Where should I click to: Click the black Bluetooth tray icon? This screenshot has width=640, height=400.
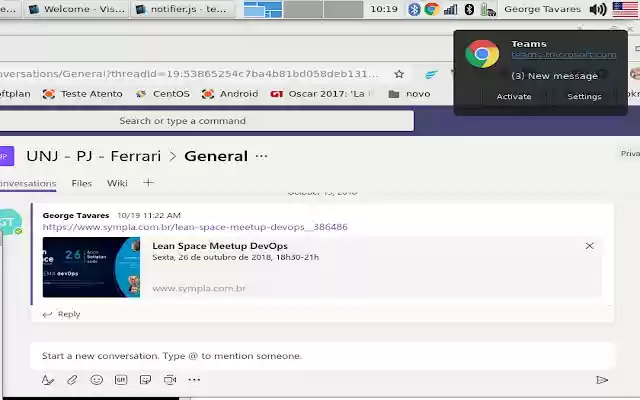469,9
